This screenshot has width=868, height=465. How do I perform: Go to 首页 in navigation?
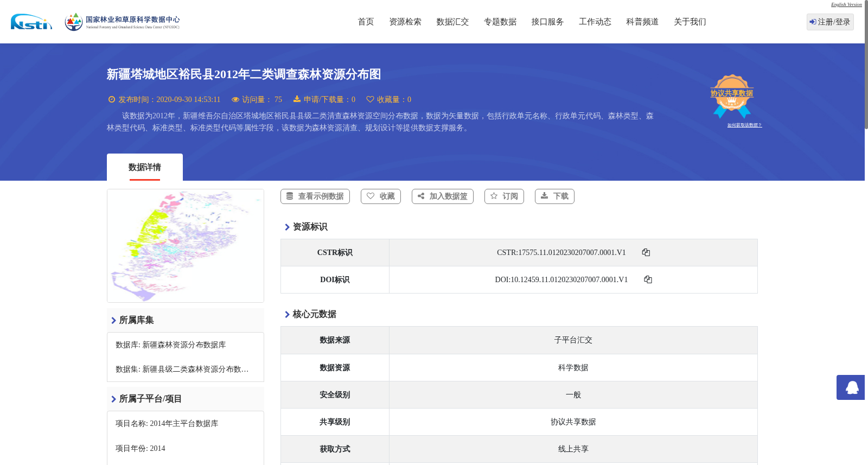[x=366, y=22]
